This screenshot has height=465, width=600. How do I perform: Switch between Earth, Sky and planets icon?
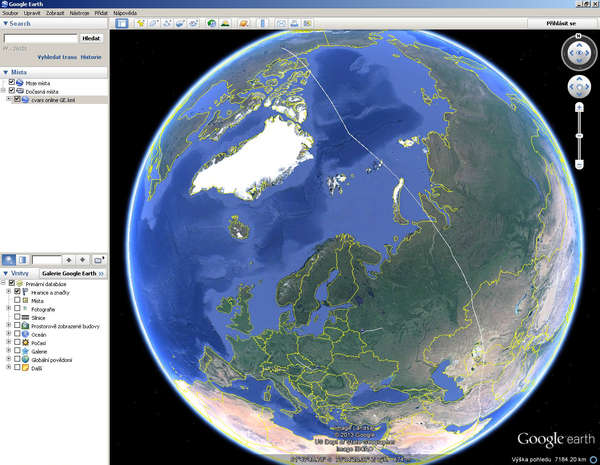[243, 23]
